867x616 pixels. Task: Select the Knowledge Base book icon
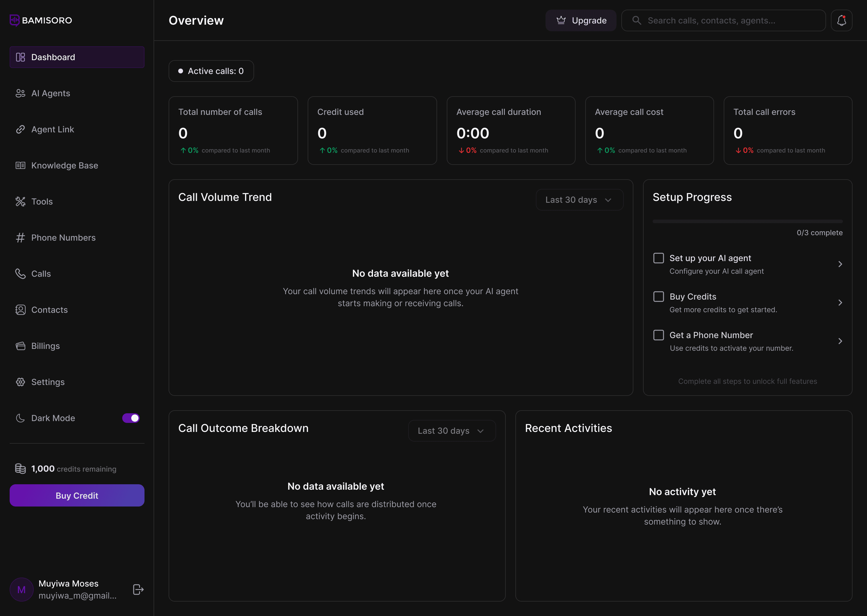20,165
